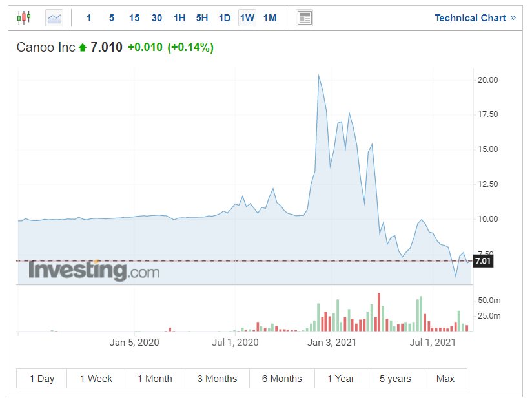Click the Jul 1, 2021 date label
The height and width of the screenshot is (402, 532).
click(433, 343)
